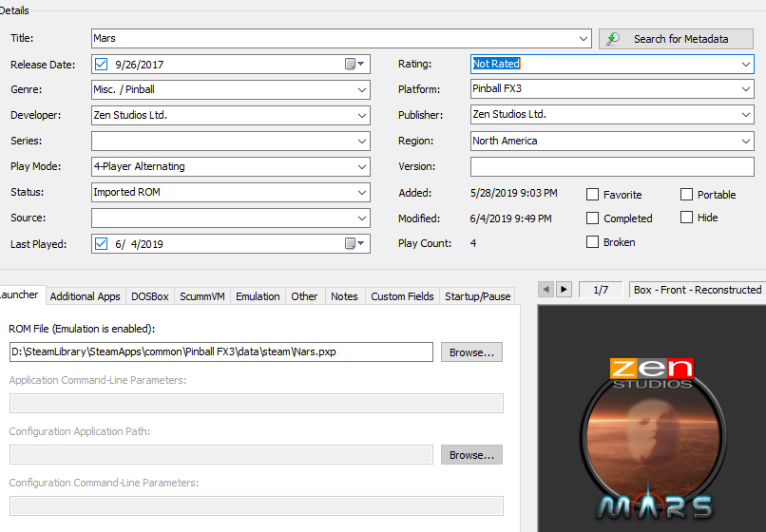Screen dimensions: 766x532
Task: Expand the Series dropdown
Action: [x=362, y=142]
